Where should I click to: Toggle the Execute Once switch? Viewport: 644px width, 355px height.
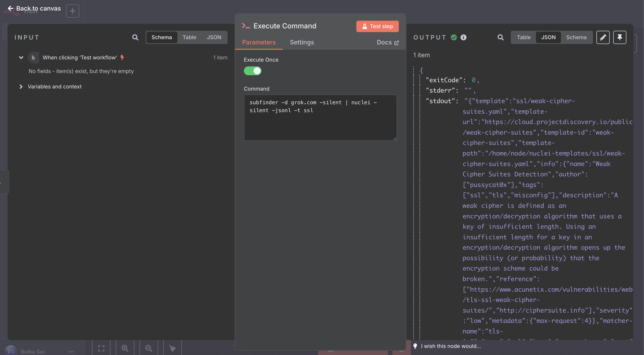click(x=252, y=71)
